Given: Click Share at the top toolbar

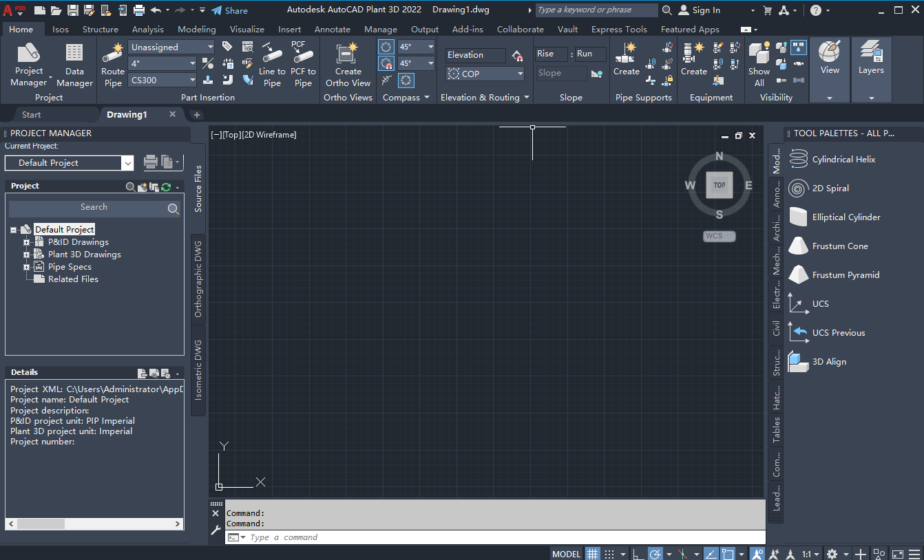Looking at the screenshot, I should point(230,10).
